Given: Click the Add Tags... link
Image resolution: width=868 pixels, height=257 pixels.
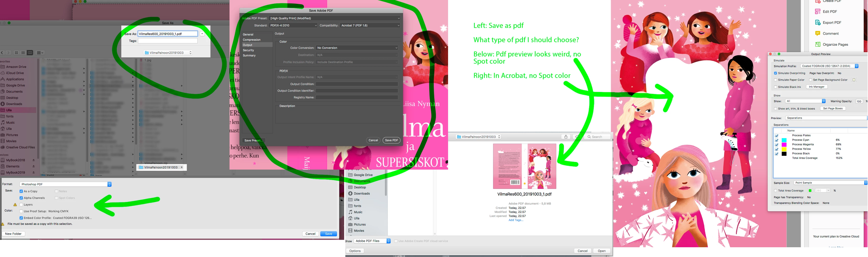Looking at the screenshot, I should pos(516,220).
